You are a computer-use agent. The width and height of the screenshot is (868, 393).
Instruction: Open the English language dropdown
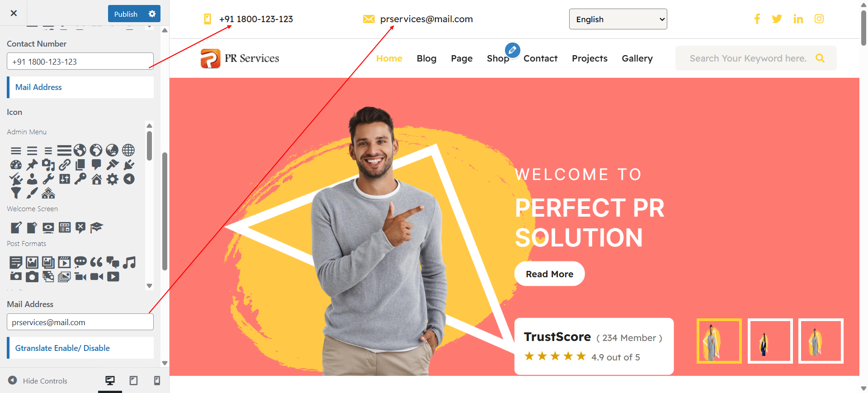tap(618, 19)
